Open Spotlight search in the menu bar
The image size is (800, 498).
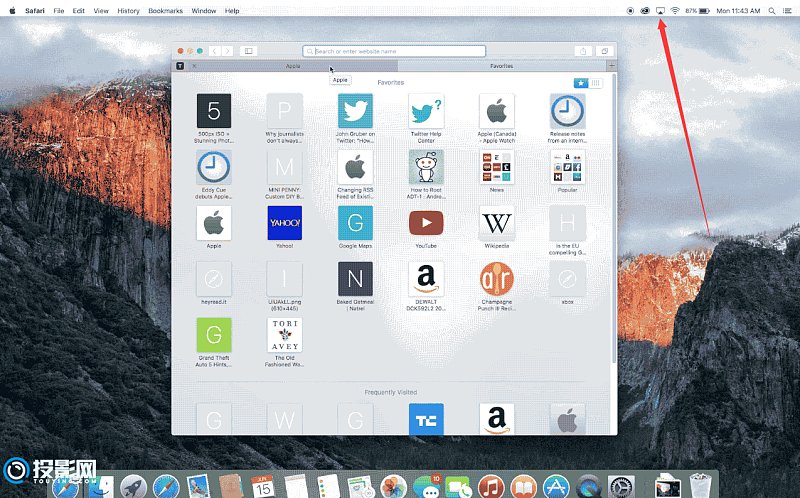pyautogui.click(x=771, y=10)
